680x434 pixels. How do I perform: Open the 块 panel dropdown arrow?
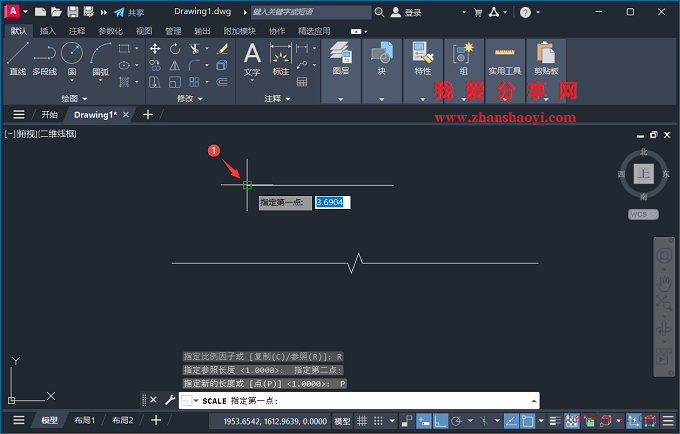[x=382, y=99]
